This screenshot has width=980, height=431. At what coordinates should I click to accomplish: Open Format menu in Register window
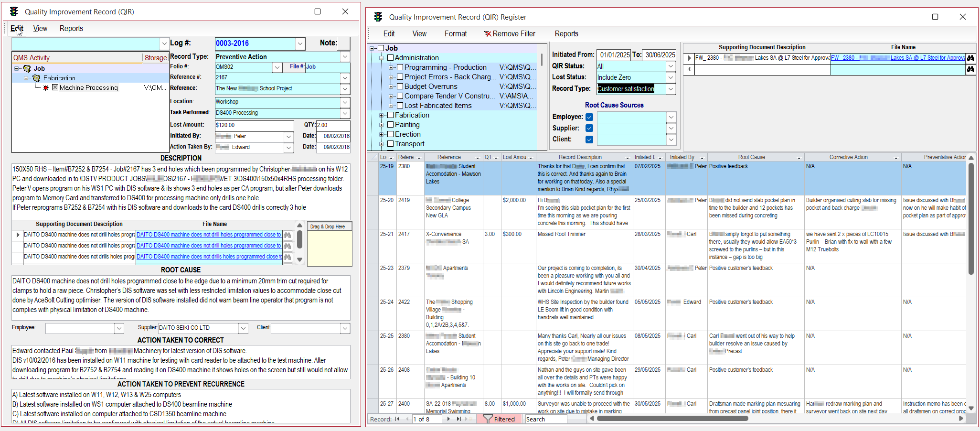pyautogui.click(x=456, y=34)
